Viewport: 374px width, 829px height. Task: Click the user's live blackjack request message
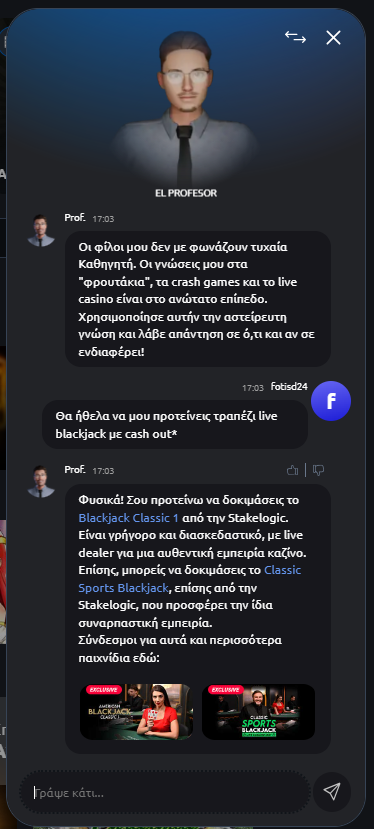pos(175,425)
